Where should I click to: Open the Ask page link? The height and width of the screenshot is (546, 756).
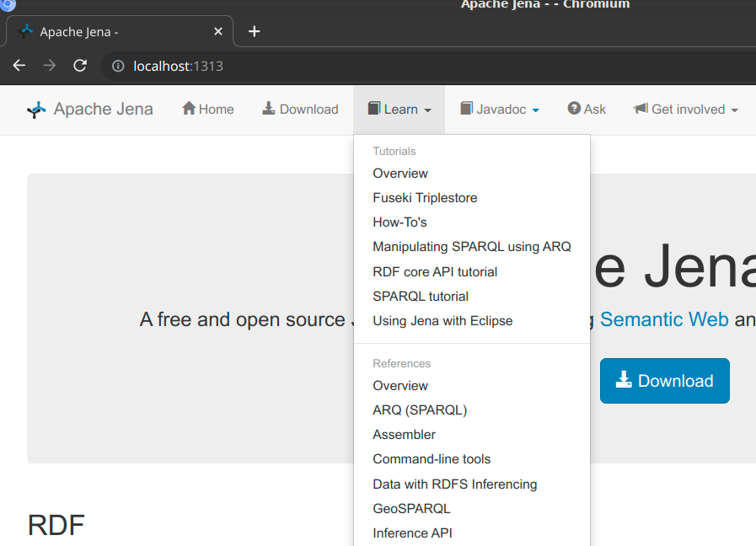pos(587,110)
